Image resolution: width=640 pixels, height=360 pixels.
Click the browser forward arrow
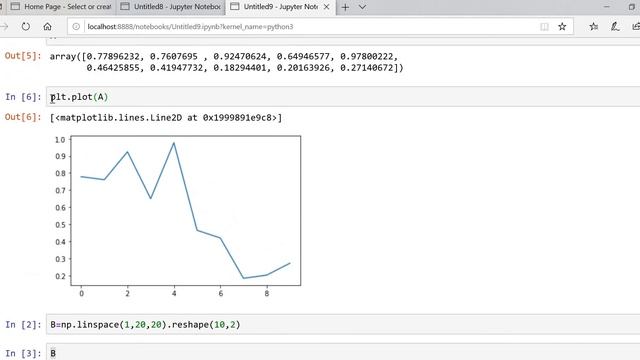(4, 27)
